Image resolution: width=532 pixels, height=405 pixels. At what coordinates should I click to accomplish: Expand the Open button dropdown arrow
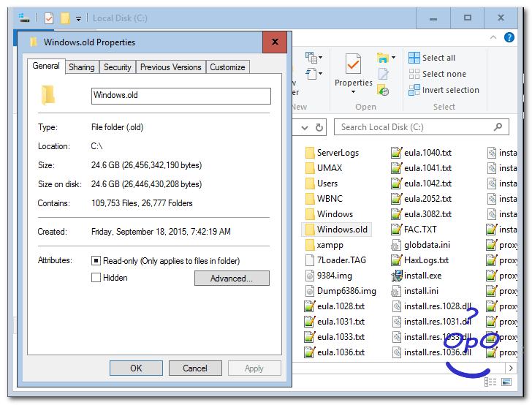pos(393,57)
